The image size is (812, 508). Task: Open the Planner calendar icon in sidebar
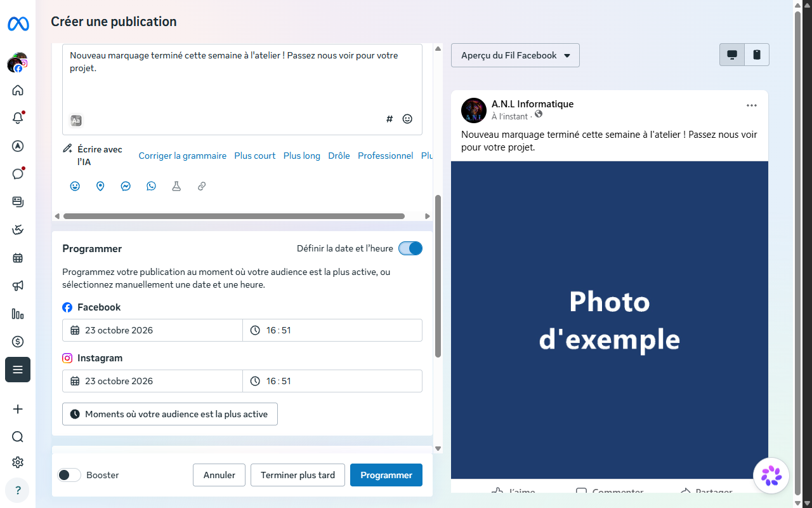(18, 258)
